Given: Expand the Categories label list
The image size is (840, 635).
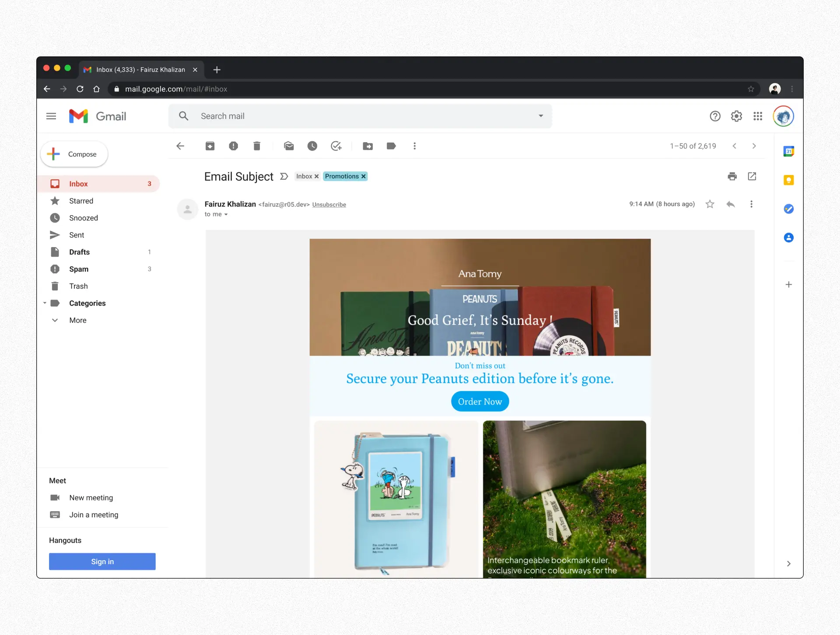Looking at the screenshot, I should coord(45,303).
